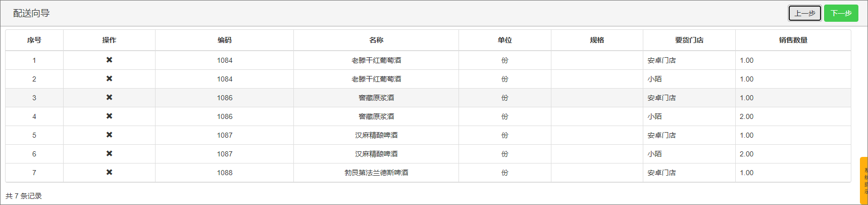Click the 销售数量 cell of row 4
868x205 pixels.
tap(747, 116)
